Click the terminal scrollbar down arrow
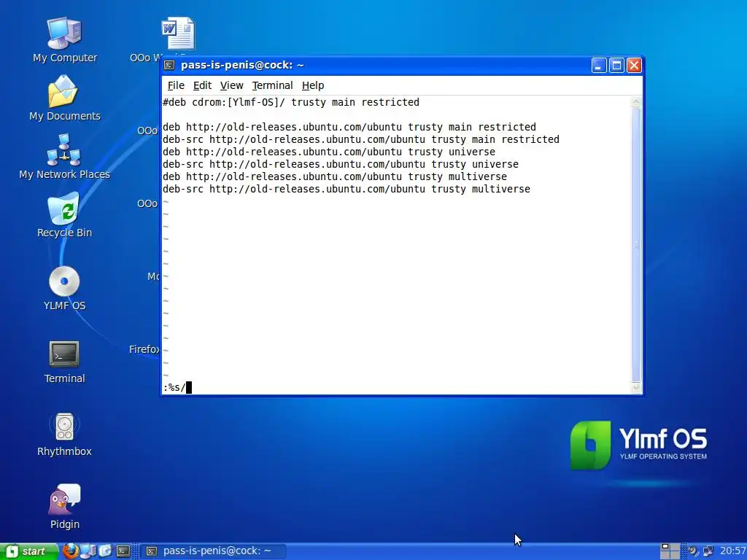The height and width of the screenshot is (560, 747). (x=636, y=388)
